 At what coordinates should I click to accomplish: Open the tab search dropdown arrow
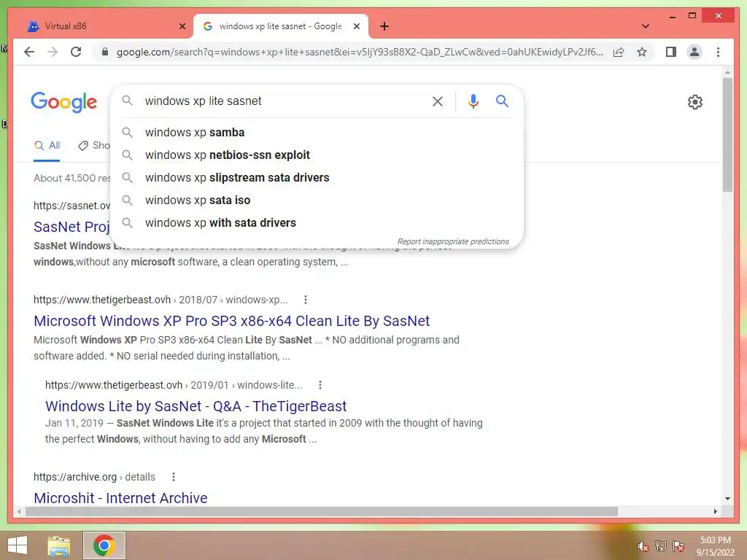pos(646,26)
